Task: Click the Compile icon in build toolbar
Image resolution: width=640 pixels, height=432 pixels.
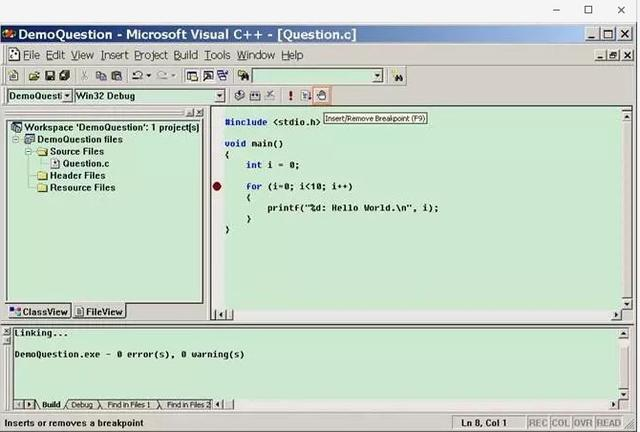Action: [239, 96]
